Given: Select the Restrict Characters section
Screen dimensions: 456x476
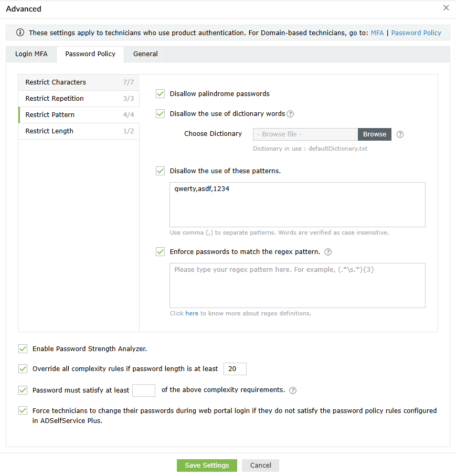Looking at the screenshot, I should (55, 82).
